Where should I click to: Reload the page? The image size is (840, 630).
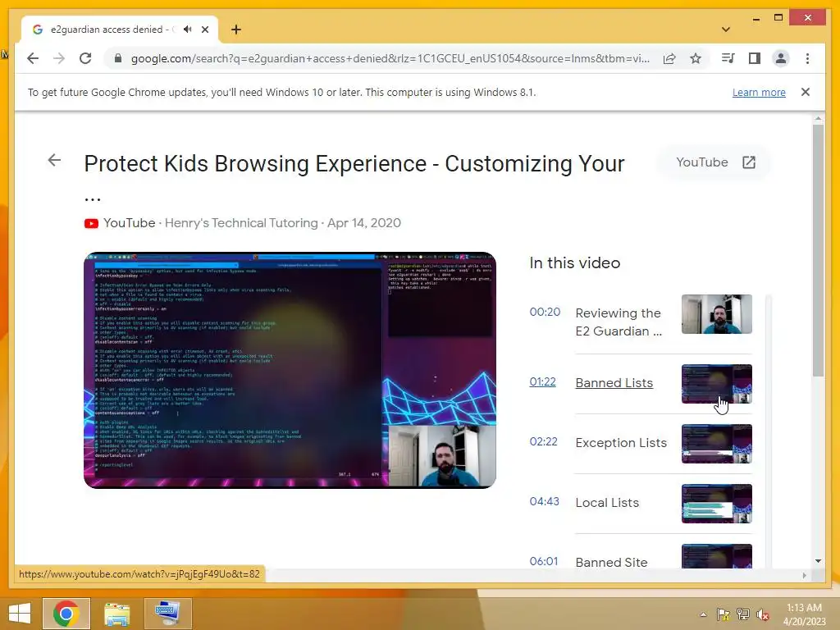[85, 58]
